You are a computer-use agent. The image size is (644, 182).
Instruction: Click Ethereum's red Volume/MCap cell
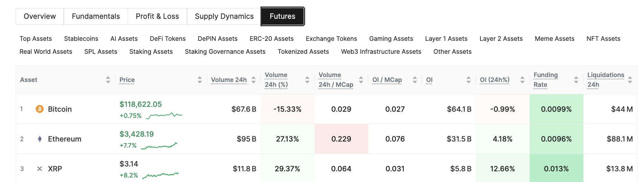(341, 139)
